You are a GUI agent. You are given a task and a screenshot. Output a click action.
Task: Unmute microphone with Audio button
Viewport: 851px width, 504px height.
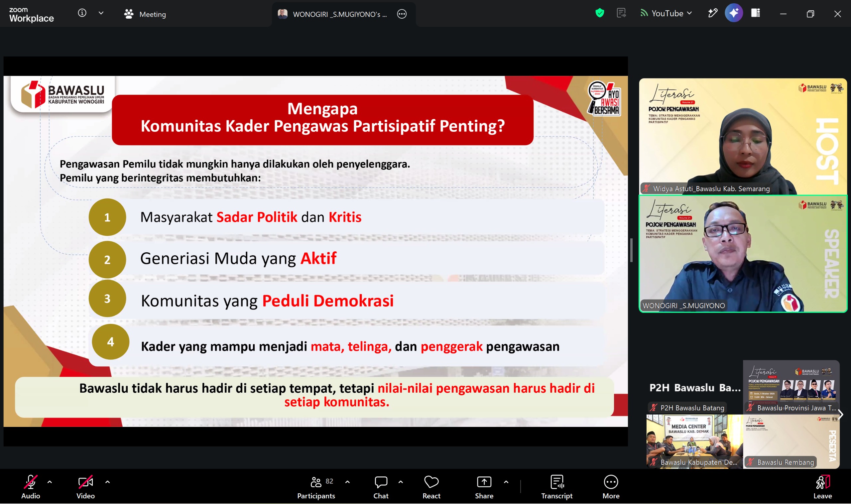31,487
